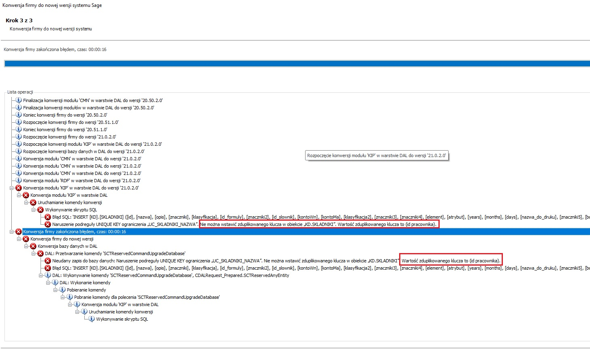The width and height of the screenshot is (590, 364).
Task: Click info icon of Pobranie komendy dla polecenia row
Action: click(70, 297)
